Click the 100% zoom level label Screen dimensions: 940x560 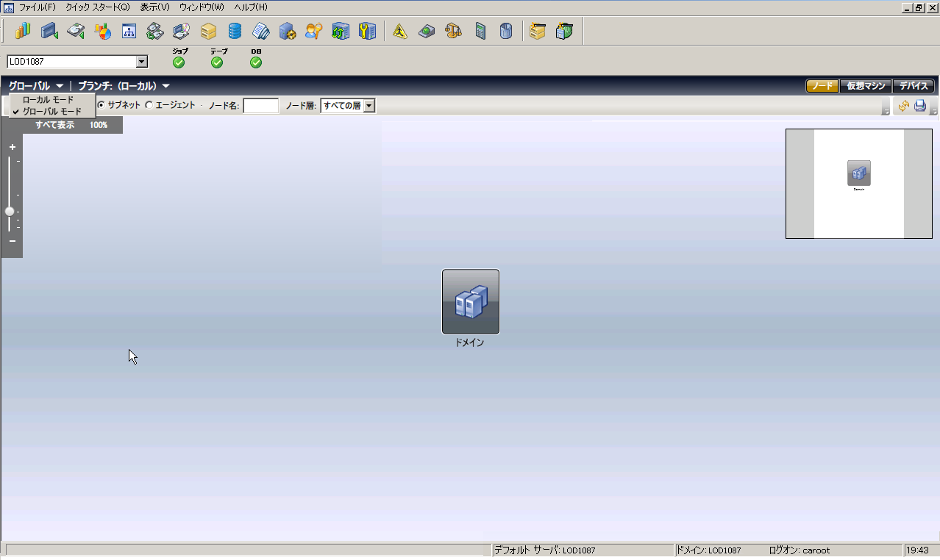click(99, 125)
